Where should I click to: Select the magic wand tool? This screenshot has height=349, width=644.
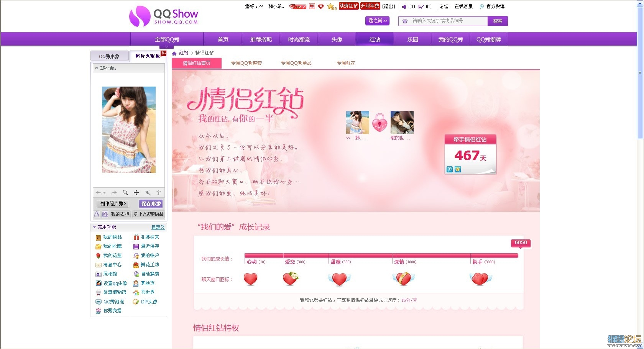click(148, 193)
